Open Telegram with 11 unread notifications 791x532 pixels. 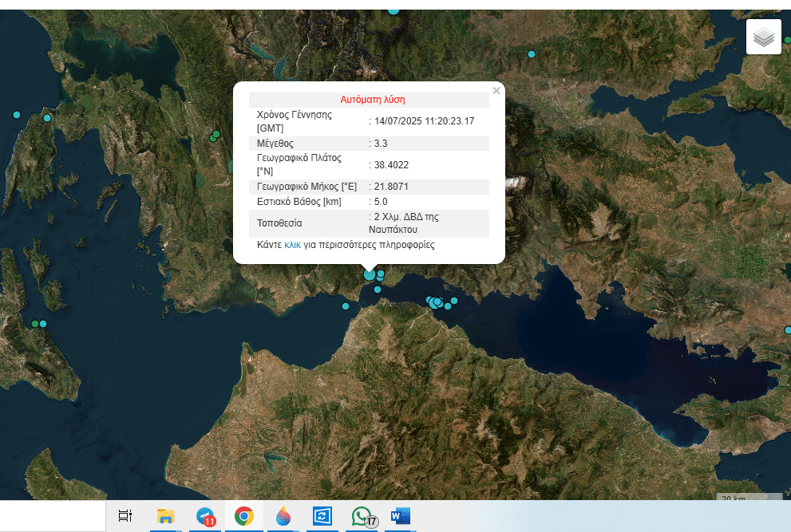tap(205, 516)
